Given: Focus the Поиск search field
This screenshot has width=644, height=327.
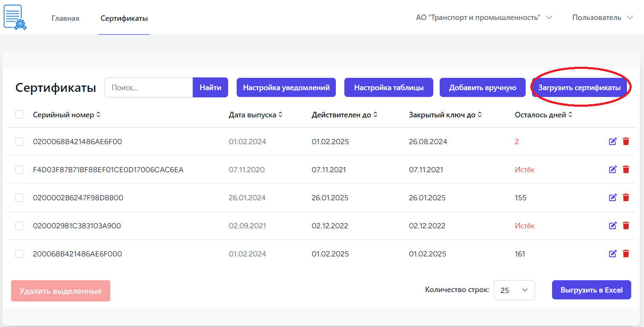Looking at the screenshot, I should pyautogui.click(x=149, y=88).
